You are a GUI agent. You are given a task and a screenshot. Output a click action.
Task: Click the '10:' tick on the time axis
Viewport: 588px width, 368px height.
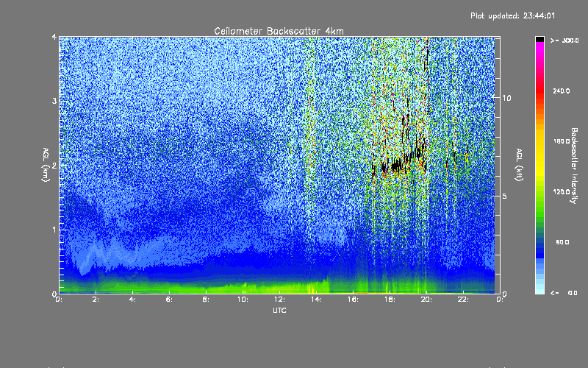[x=243, y=300]
